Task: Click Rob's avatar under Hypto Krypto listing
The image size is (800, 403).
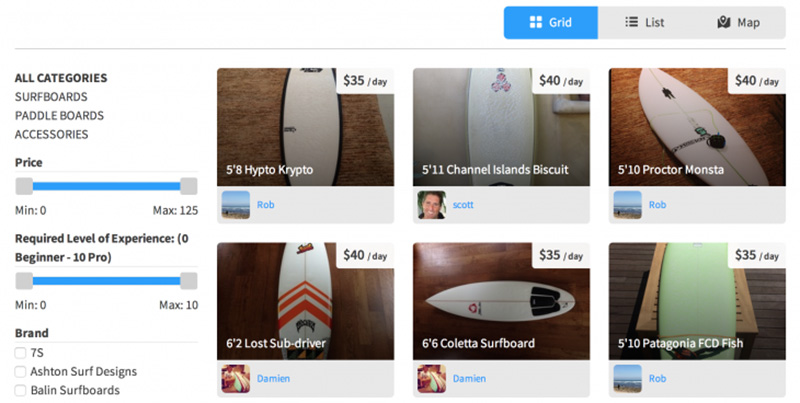Action: 236,205
